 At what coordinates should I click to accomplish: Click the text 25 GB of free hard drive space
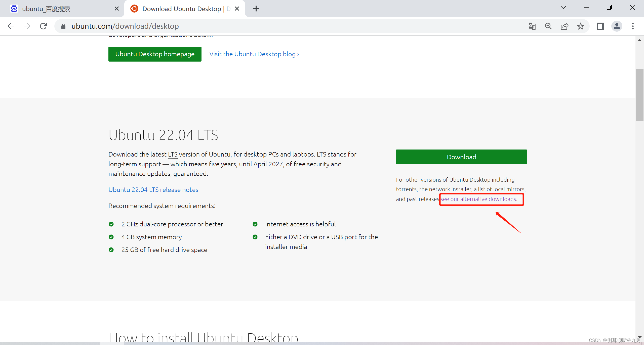click(x=164, y=250)
